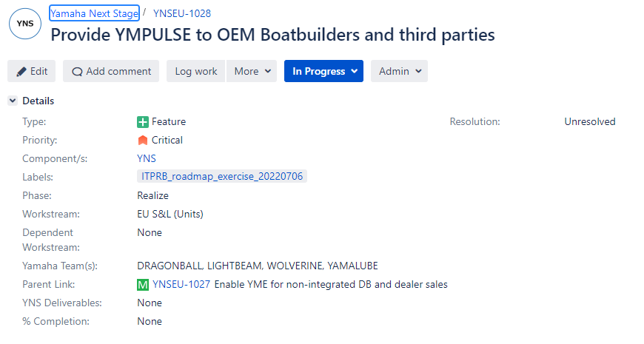Collapse the Details section chevron
Image resolution: width=644 pixels, height=344 pixels.
coord(13,101)
